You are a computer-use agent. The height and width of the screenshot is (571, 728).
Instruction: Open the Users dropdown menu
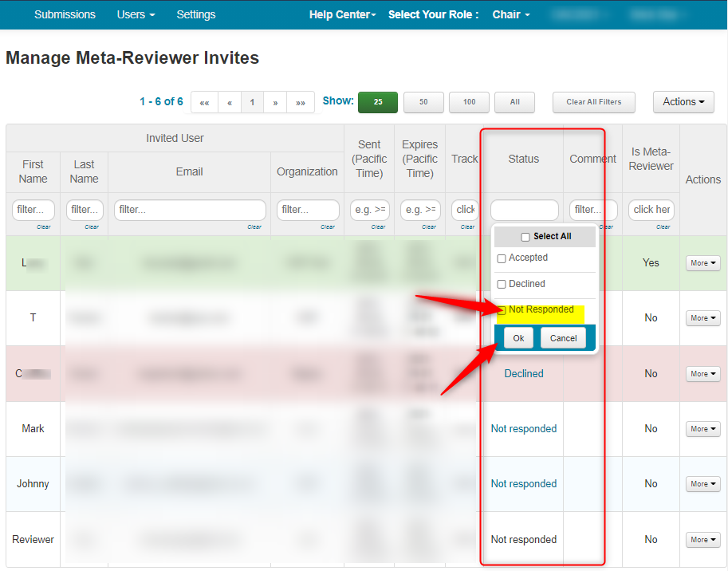coord(136,14)
